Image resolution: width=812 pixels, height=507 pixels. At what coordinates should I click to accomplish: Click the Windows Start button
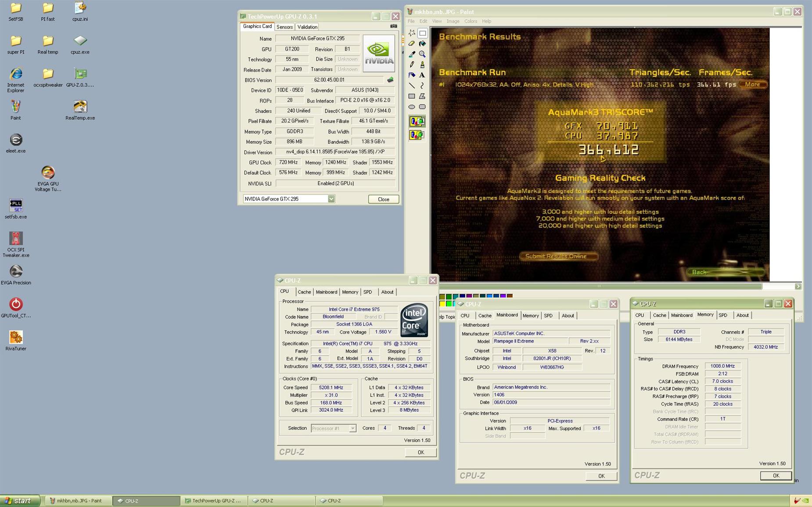tap(20, 500)
